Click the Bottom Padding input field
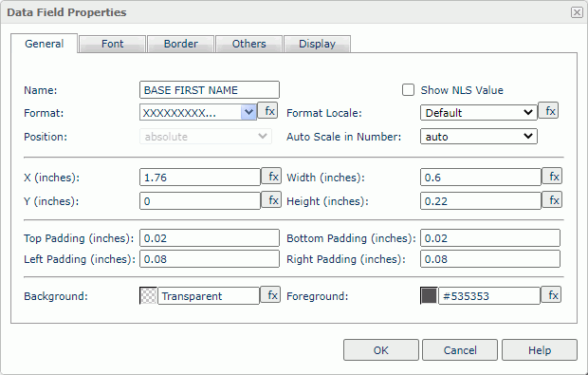The image size is (588, 375). coord(490,238)
